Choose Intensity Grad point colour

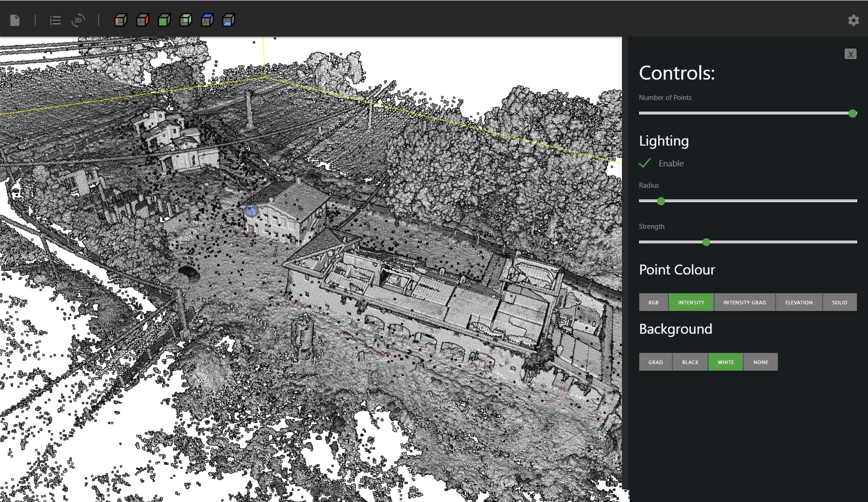click(745, 303)
